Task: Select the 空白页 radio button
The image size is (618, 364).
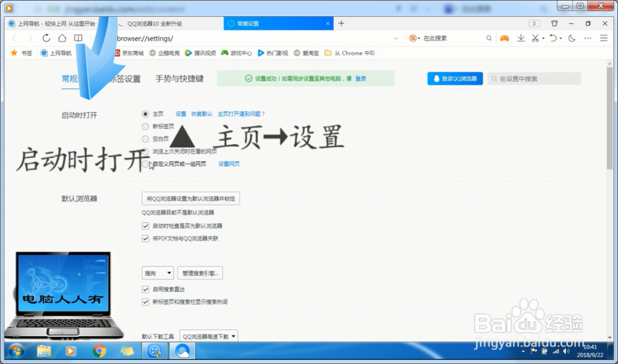Action: [x=145, y=139]
